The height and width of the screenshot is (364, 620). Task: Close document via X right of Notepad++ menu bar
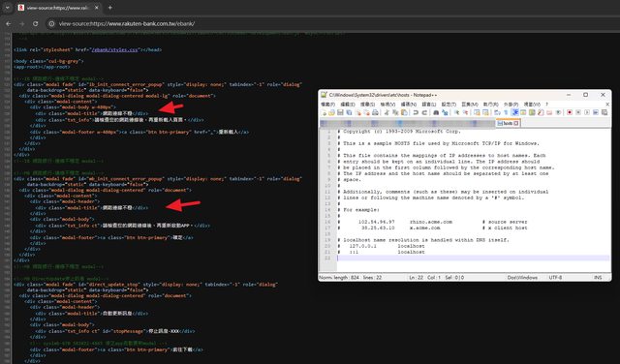(x=607, y=105)
